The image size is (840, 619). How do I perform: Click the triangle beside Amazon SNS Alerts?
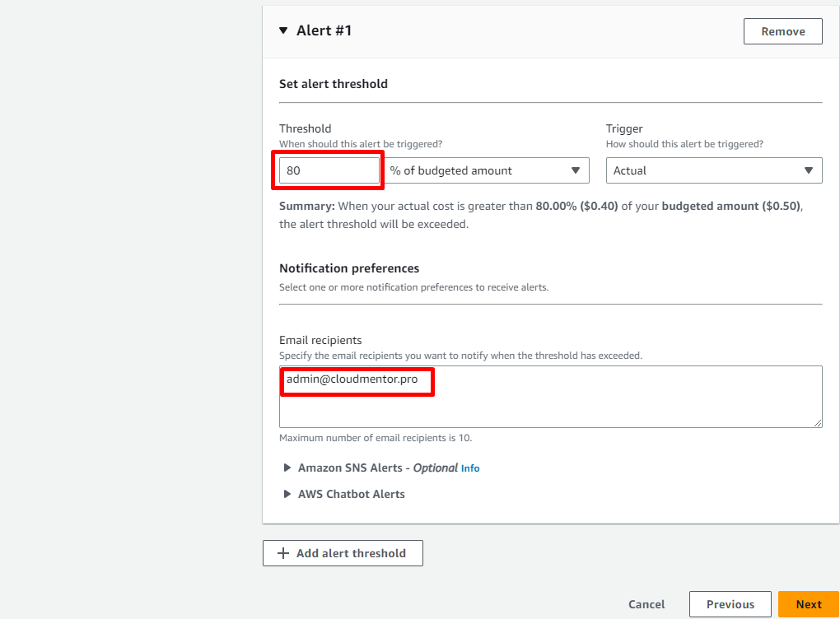click(287, 468)
